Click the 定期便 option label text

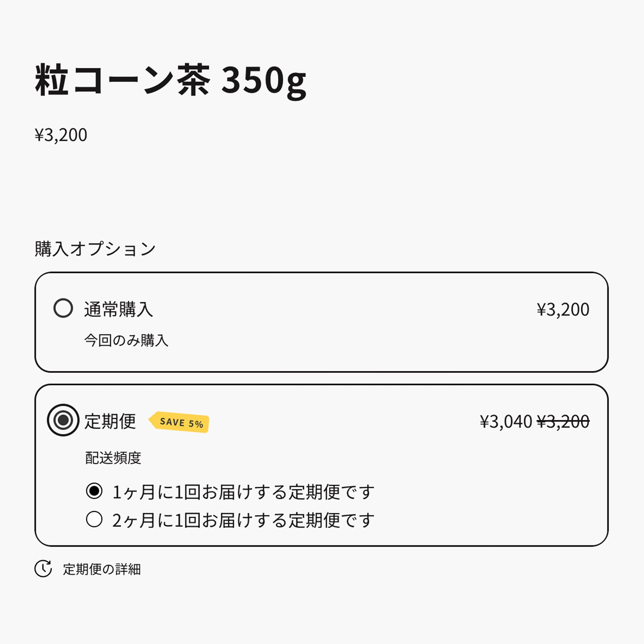coord(110,421)
